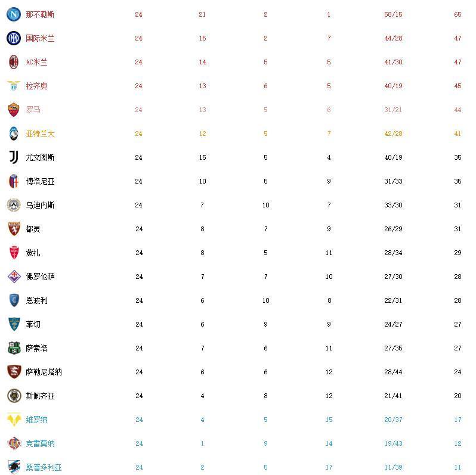476x475 pixels.
Task: Open the 维罗纳 team link
Action: pyautogui.click(x=36, y=420)
